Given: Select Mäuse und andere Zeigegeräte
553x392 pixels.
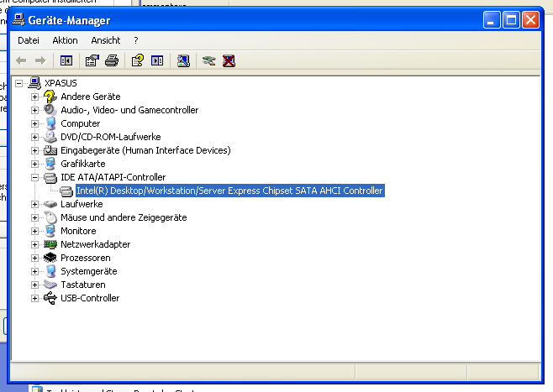Looking at the screenshot, I should tap(124, 217).
